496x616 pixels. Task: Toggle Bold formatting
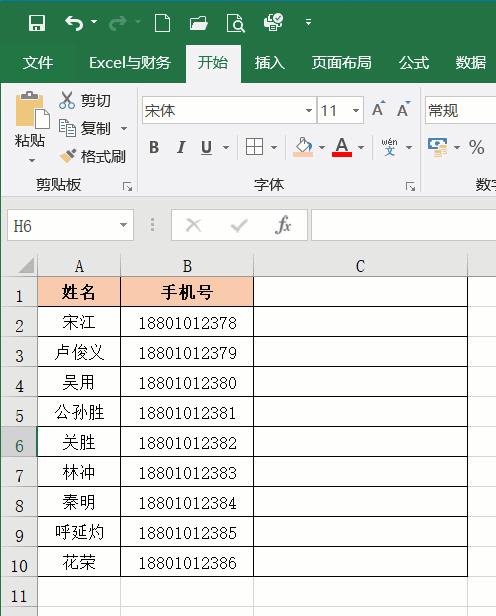[154, 148]
